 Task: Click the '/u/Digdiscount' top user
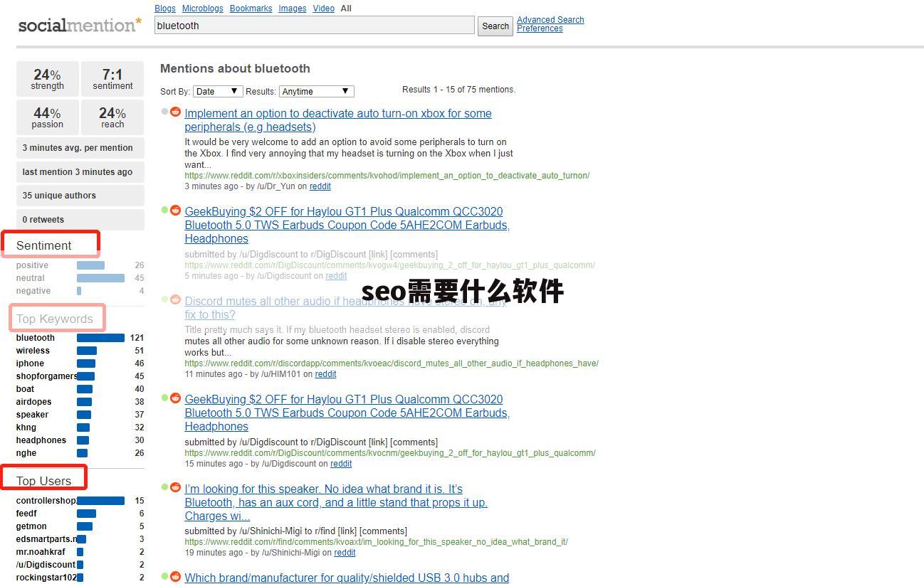coord(46,565)
